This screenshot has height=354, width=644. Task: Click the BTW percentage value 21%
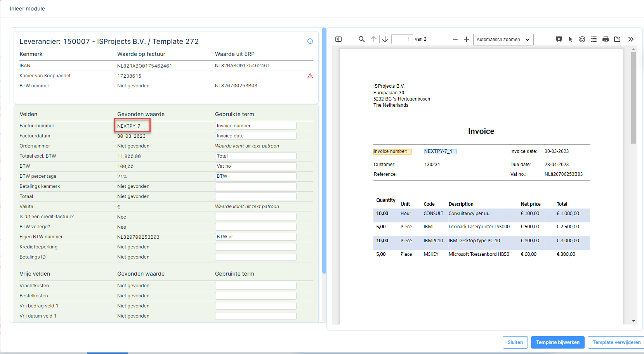pos(122,177)
